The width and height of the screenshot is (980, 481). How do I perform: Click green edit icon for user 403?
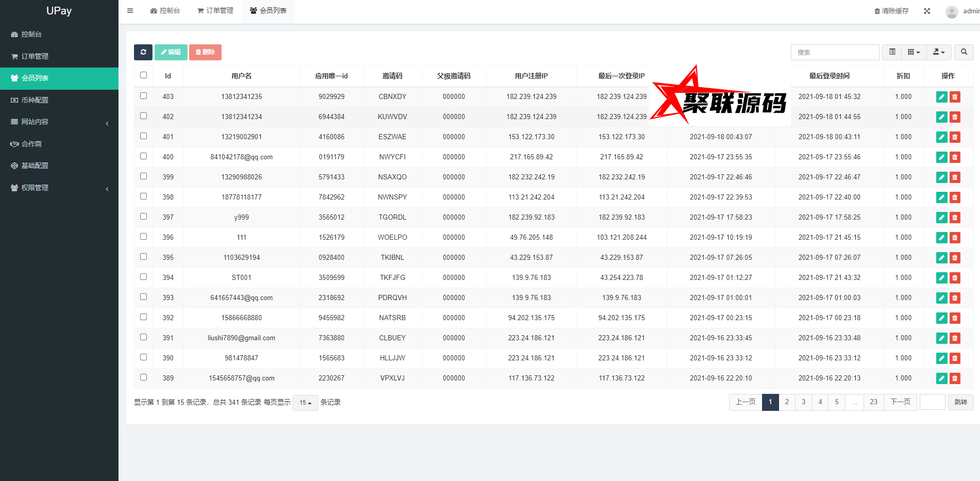(x=941, y=97)
